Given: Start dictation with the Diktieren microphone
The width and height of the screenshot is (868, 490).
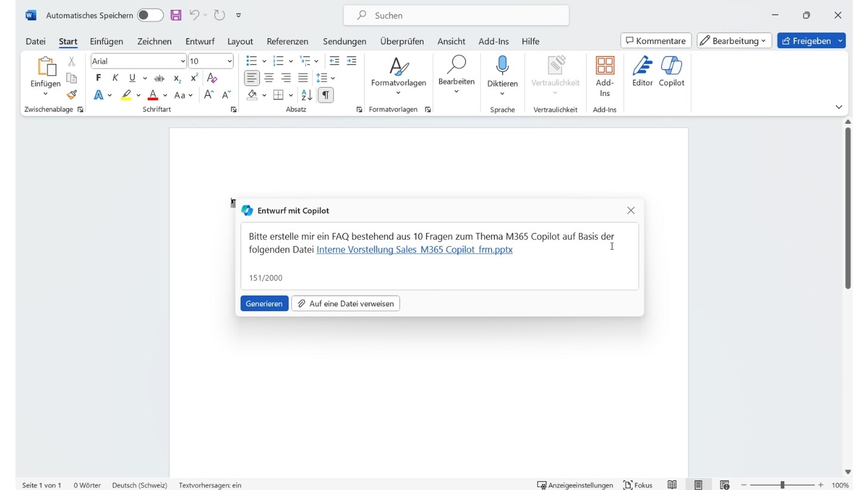Looking at the screenshot, I should [x=502, y=70].
